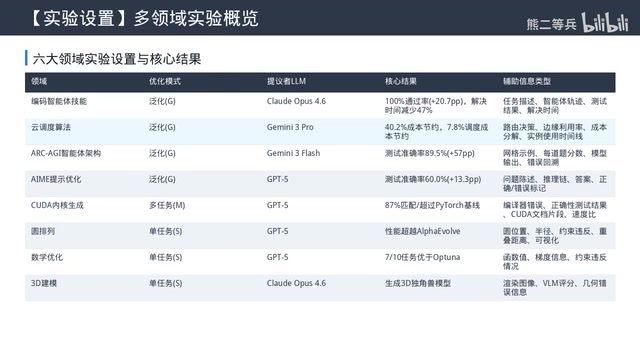Viewport: 640px width, 360px height.
Task: Click 单任务(S) in the 数学优化 row
Action: [x=165, y=258]
